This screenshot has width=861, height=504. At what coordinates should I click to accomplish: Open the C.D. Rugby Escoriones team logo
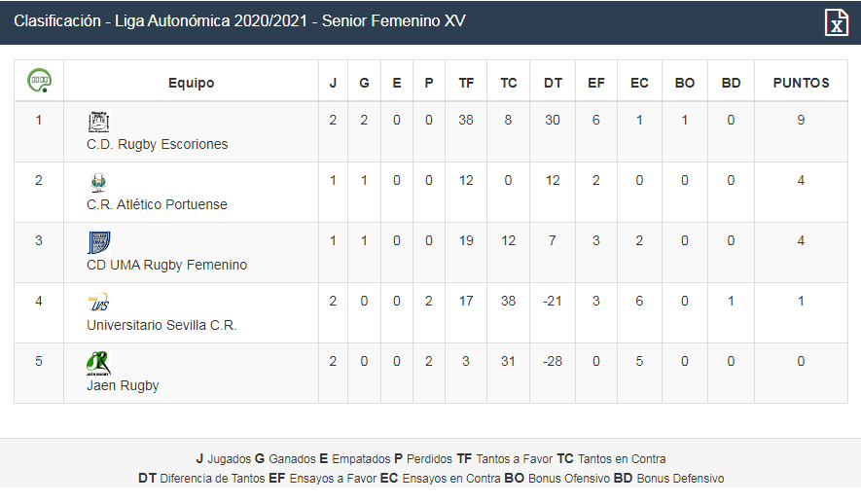click(x=99, y=122)
